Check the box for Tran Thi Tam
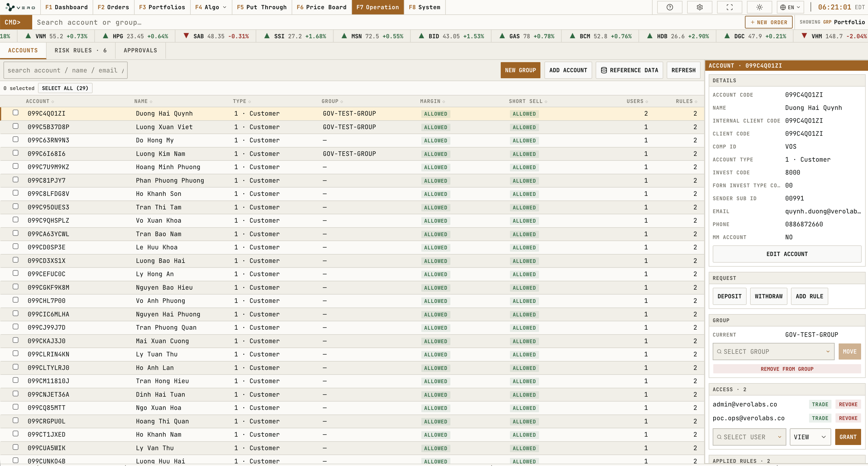This screenshot has width=868, height=466. pos(16,206)
